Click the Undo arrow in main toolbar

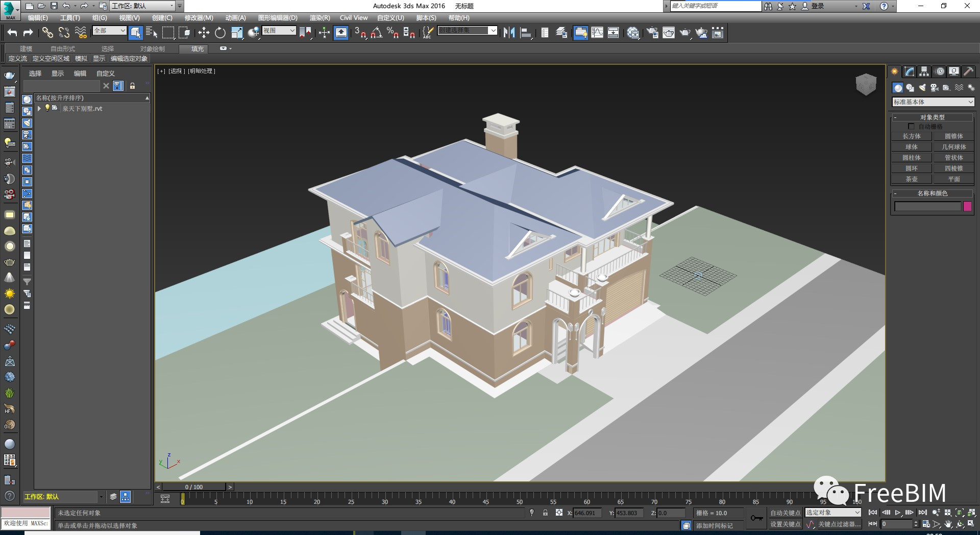pos(12,33)
